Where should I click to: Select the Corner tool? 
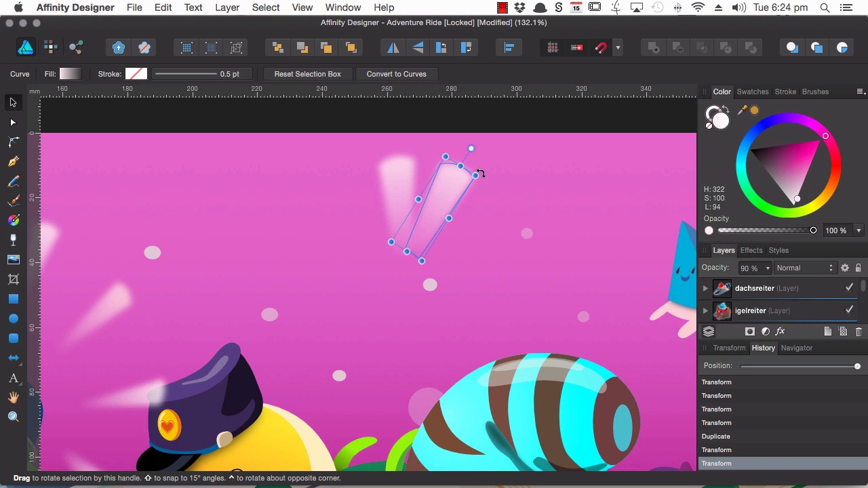click(13, 142)
